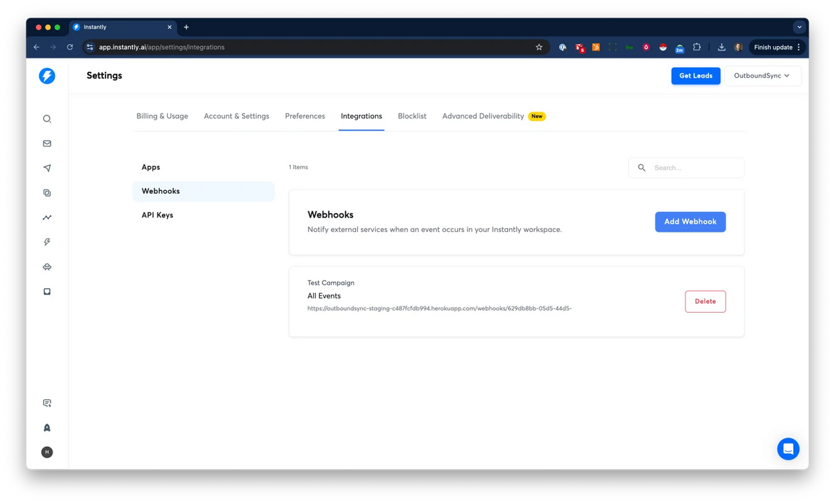Open the analytics line-chart icon
Image resolution: width=835 pixels, height=504 pixels.
pyautogui.click(x=46, y=217)
